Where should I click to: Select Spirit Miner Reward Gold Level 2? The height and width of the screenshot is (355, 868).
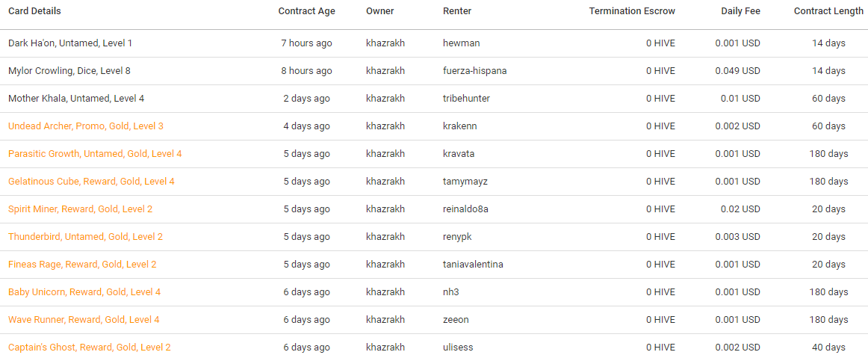pos(80,209)
